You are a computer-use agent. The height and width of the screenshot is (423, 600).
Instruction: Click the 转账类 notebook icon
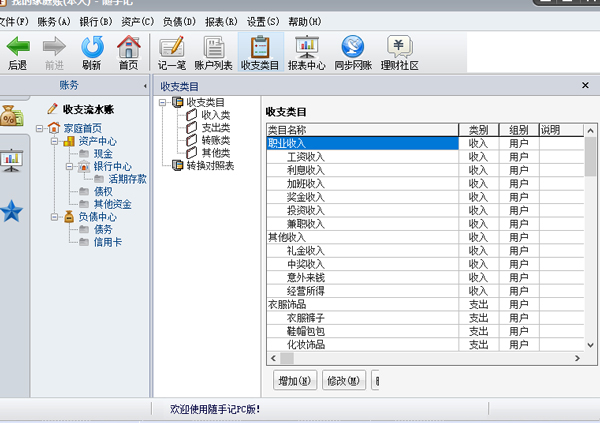tap(191, 140)
